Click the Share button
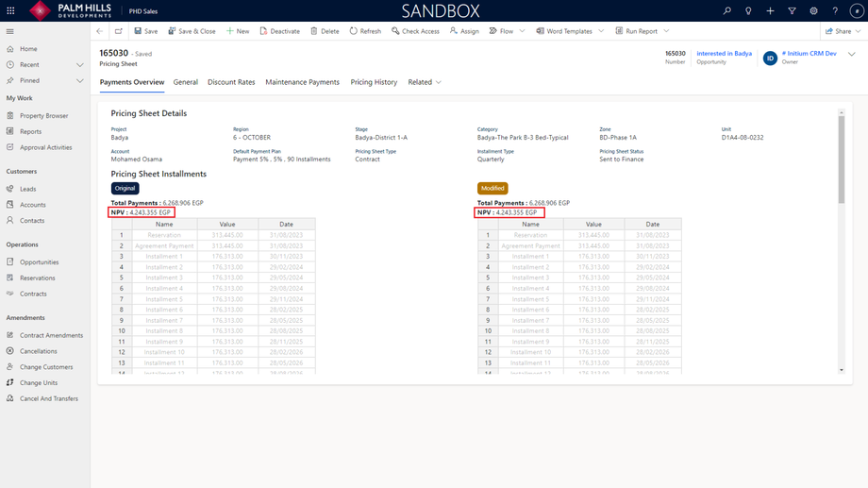The height and width of the screenshot is (488, 868). 838,31
